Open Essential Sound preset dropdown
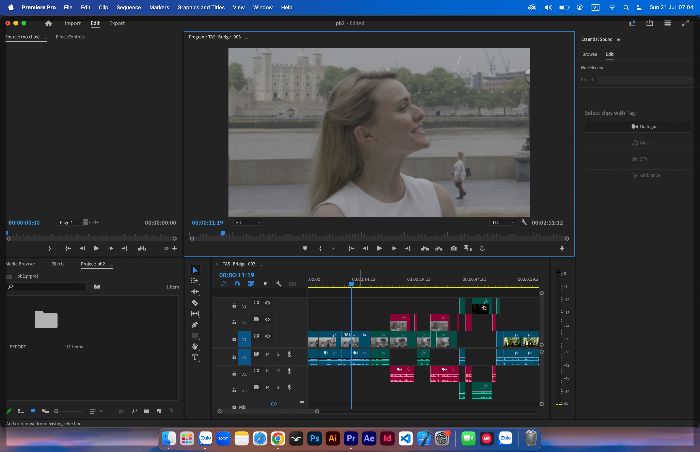 tap(645, 80)
